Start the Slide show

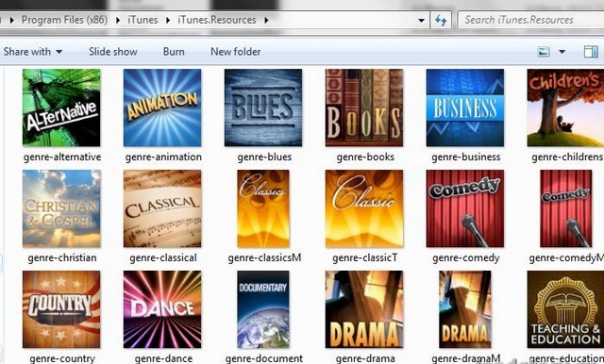point(113,52)
